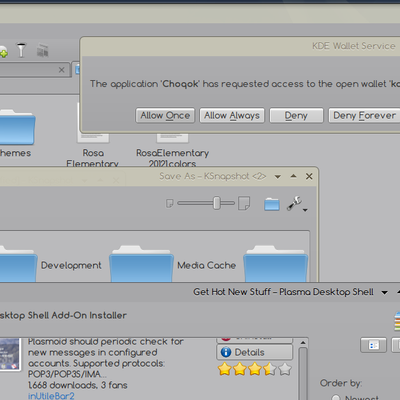The height and width of the screenshot is (400, 400).
Task: Click the Media Cache folder label
Action: [x=207, y=265]
